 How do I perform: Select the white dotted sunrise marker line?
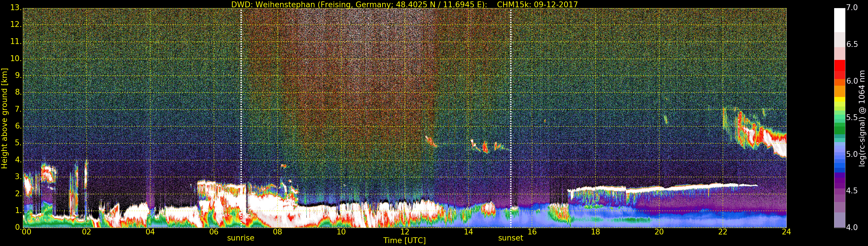(x=241, y=118)
